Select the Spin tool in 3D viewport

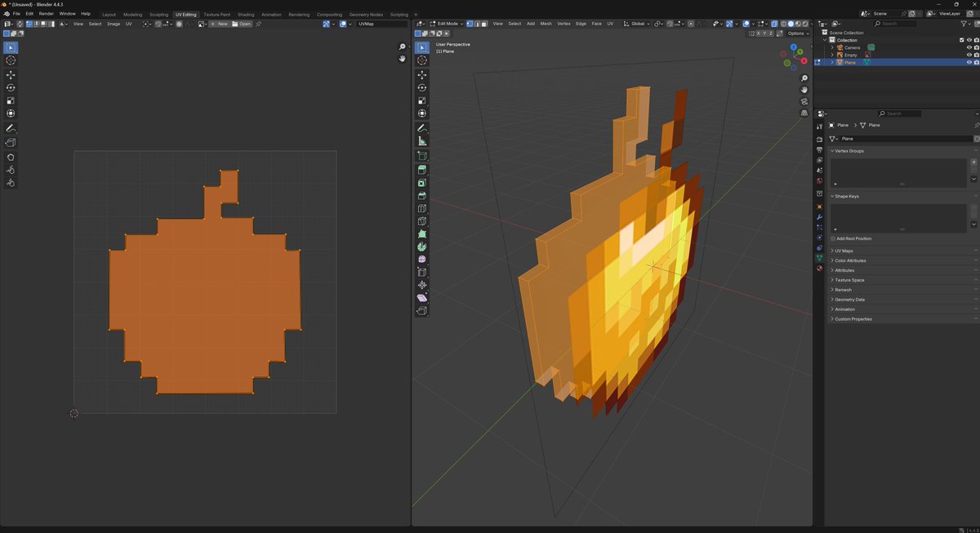(422, 247)
